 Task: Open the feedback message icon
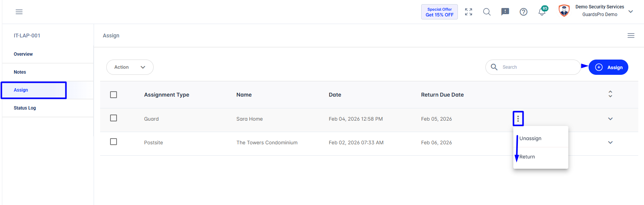(x=505, y=12)
